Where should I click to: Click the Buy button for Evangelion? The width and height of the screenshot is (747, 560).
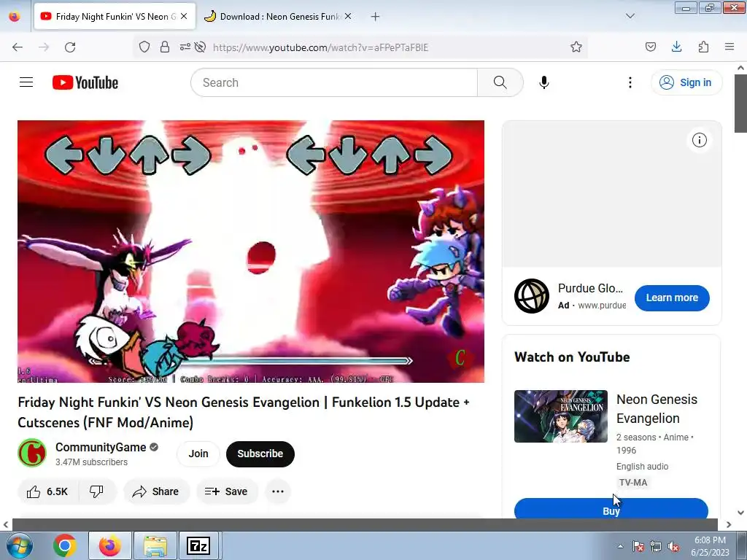tap(611, 508)
